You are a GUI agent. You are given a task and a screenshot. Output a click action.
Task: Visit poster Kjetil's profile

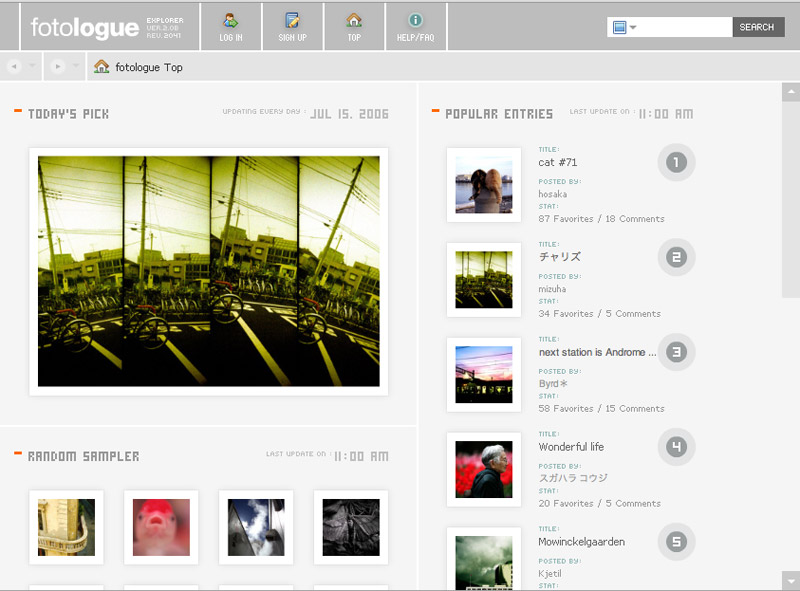click(549, 574)
